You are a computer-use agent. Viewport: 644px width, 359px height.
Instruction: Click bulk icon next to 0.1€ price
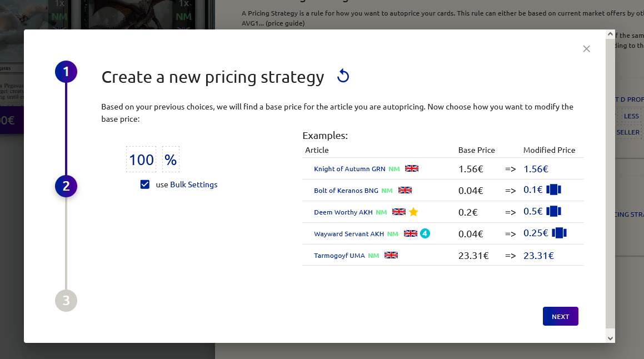click(x=553, y=190)
